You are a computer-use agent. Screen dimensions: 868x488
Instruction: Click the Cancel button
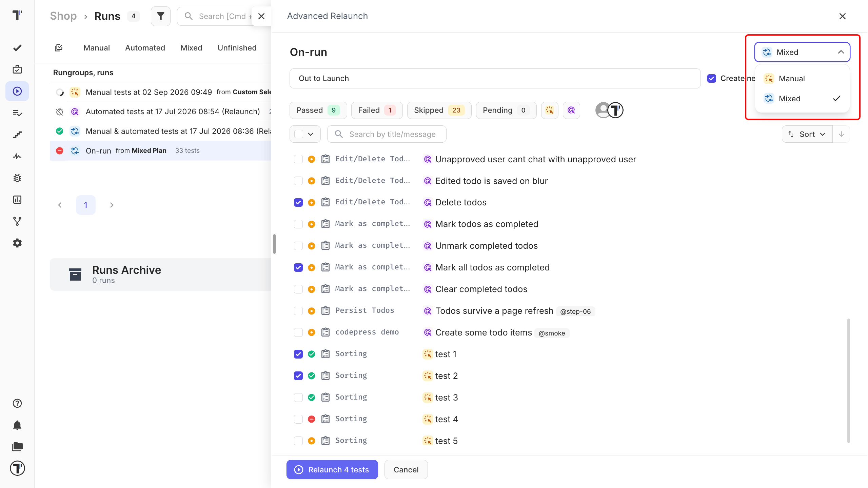point(406,470)
